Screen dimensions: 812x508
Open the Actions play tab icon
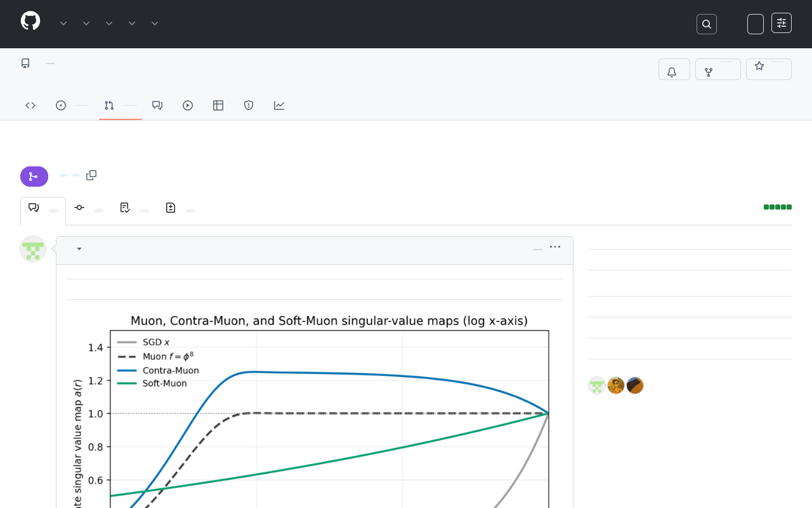pyautogui.click(x=188, y=105)
